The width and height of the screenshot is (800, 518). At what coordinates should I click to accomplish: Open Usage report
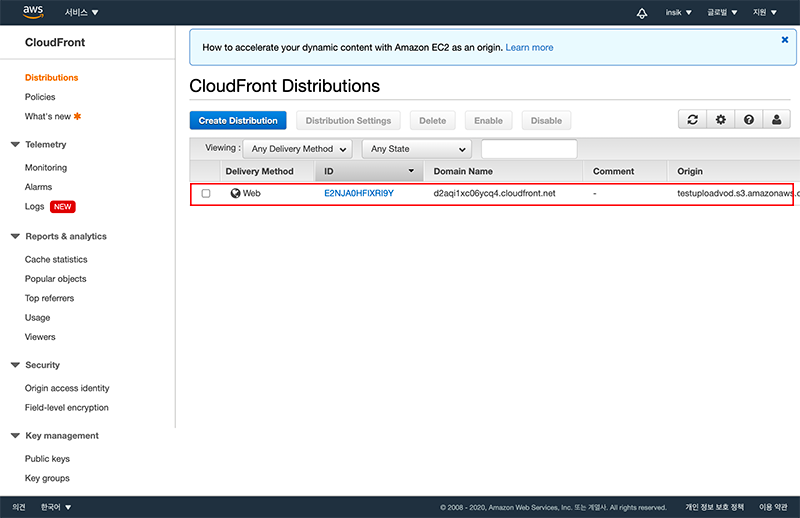[x=37, y=317]
